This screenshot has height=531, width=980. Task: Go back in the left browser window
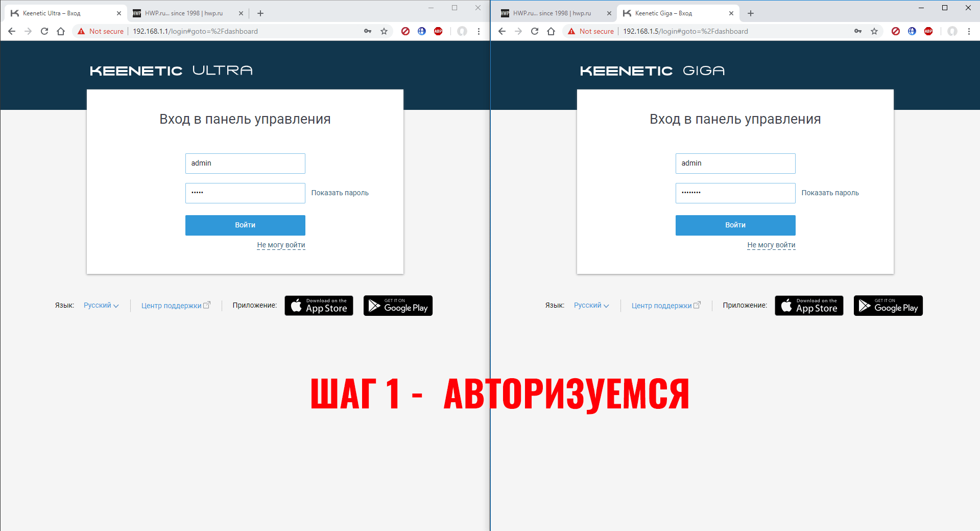pos(12,31)
